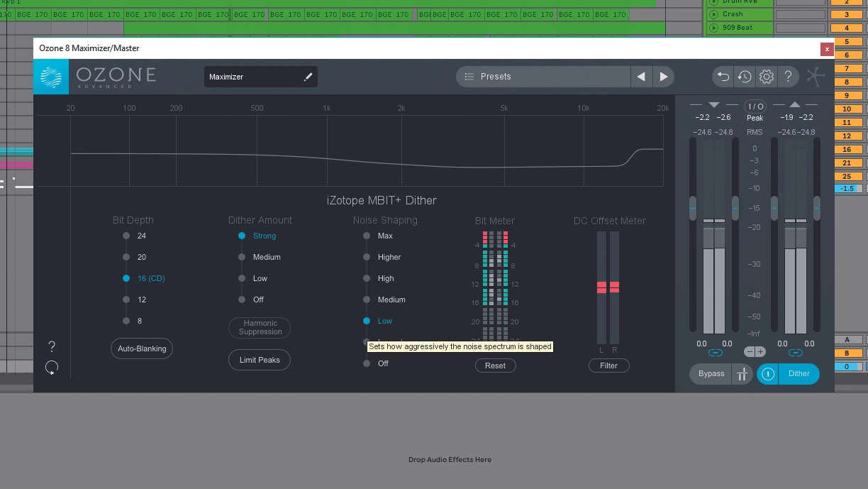Viewport: 868px width, 489px height.
Task: Click the Peak meter label
Action: pos(755,118)
